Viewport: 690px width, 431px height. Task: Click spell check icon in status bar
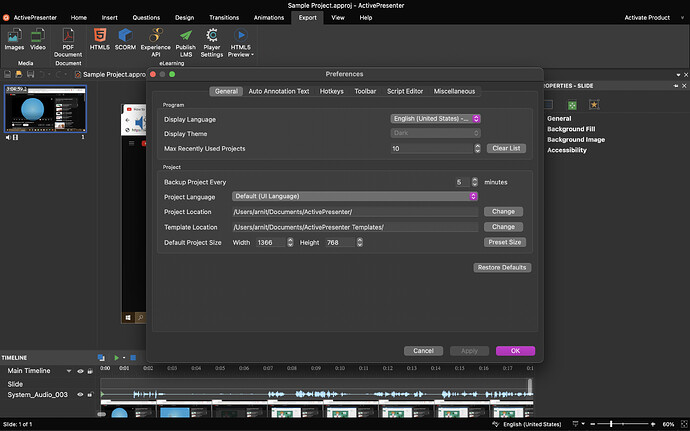tap(495, 424)
